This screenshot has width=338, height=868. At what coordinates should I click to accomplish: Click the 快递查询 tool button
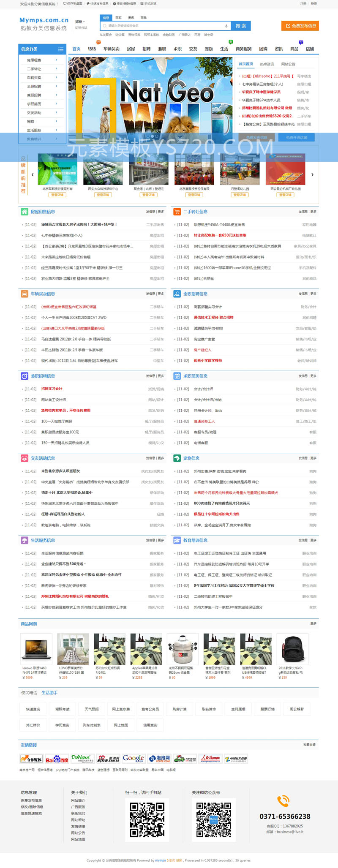point(33,709)
